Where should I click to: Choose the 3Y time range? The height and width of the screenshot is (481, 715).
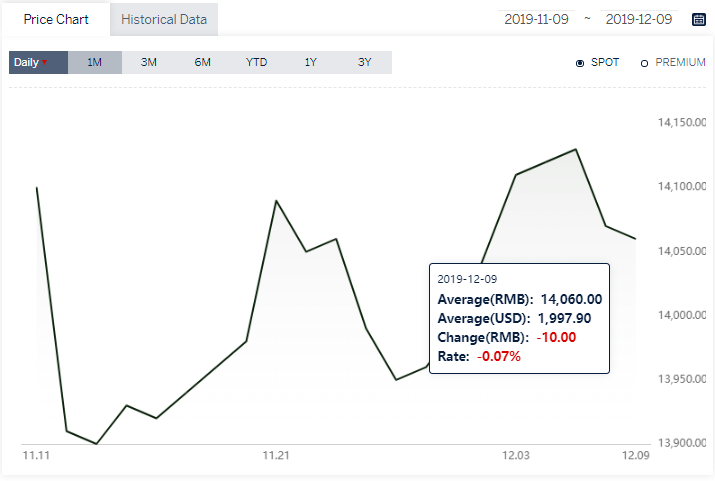[364, 62]
